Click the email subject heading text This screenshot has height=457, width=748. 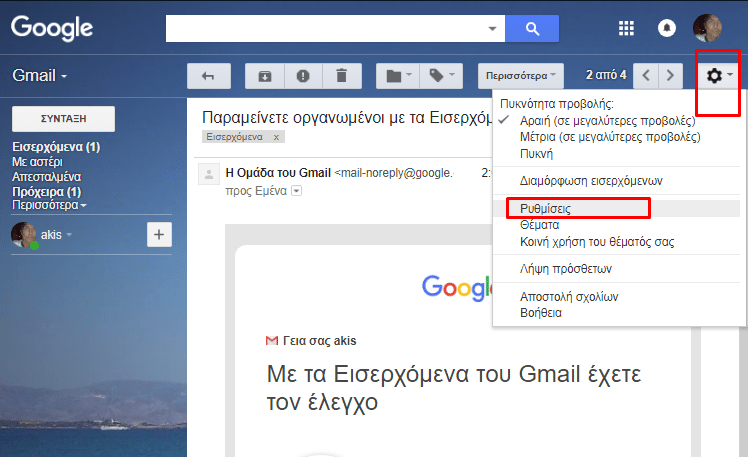pyautogui.click(x=347, y=117)
